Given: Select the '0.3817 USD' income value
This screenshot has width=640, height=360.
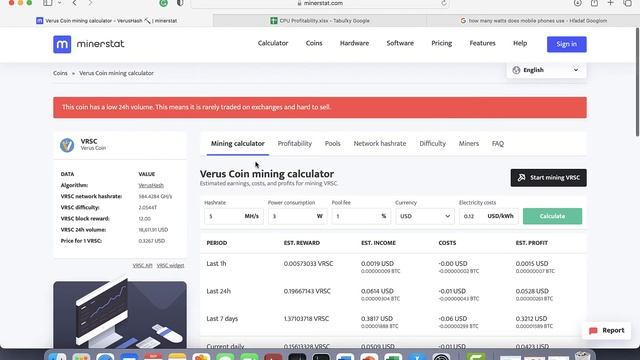Looking at the screenshot, I should pos(377,318).
